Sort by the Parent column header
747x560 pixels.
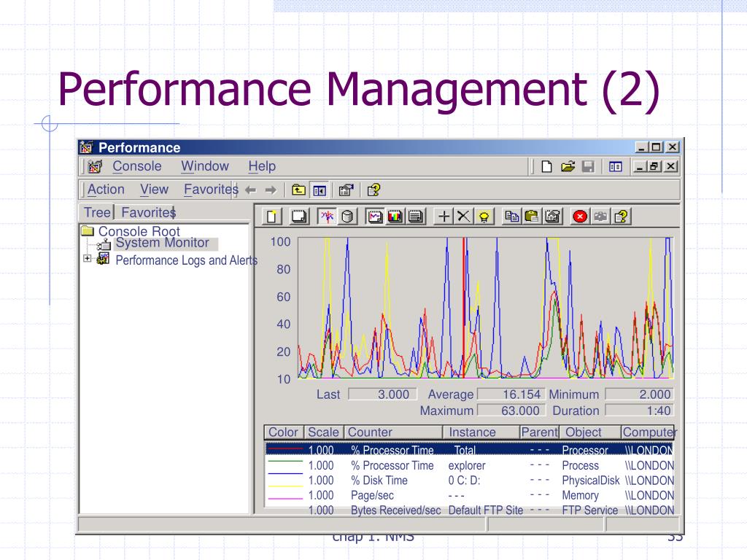[x=539, y=432]
